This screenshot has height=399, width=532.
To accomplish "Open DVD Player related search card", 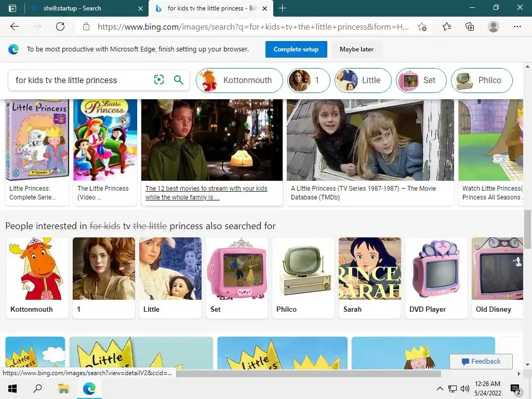I will pos(436,277).
